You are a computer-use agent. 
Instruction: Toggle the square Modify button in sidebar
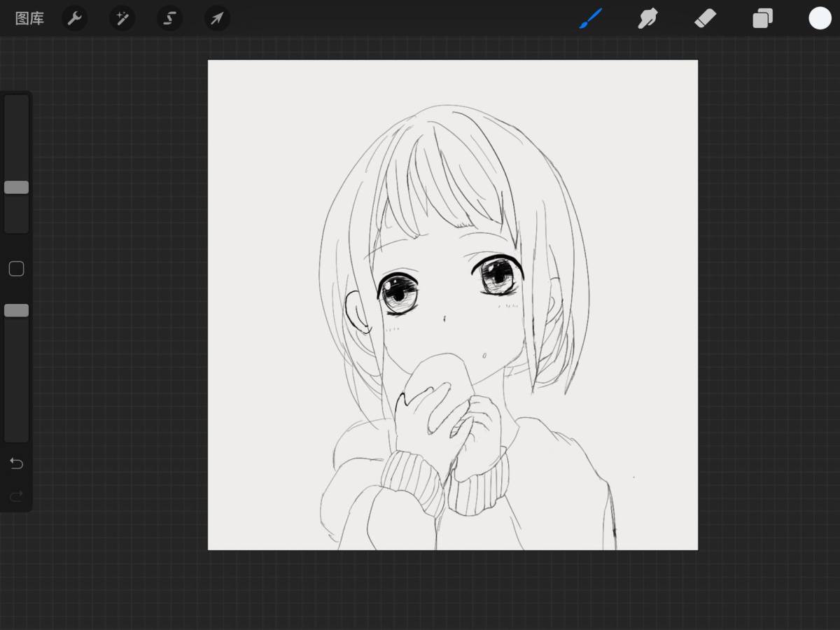[16, 269]
